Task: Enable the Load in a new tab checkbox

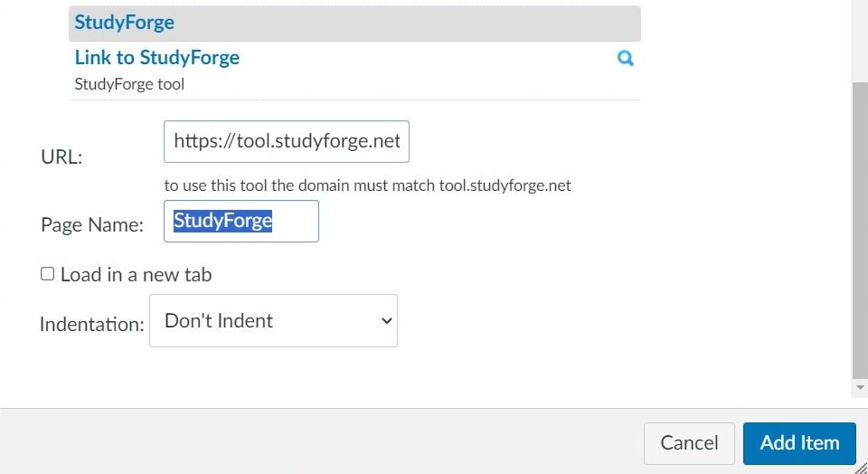Action: coord(47,273)
